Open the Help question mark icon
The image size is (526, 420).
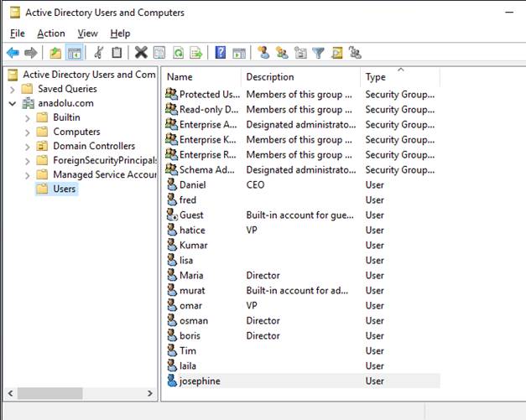(x=221, y=53)
